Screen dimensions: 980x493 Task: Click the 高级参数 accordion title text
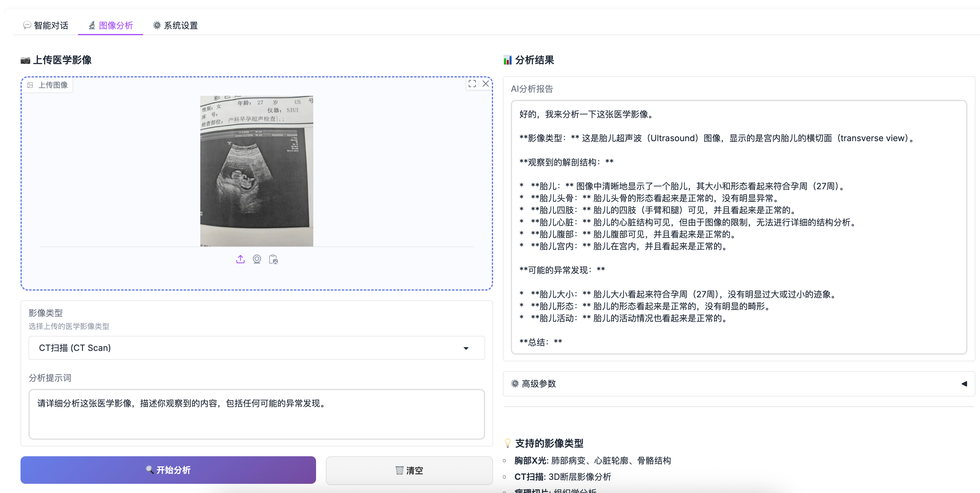pyautogui.click(x=539, y=383)
